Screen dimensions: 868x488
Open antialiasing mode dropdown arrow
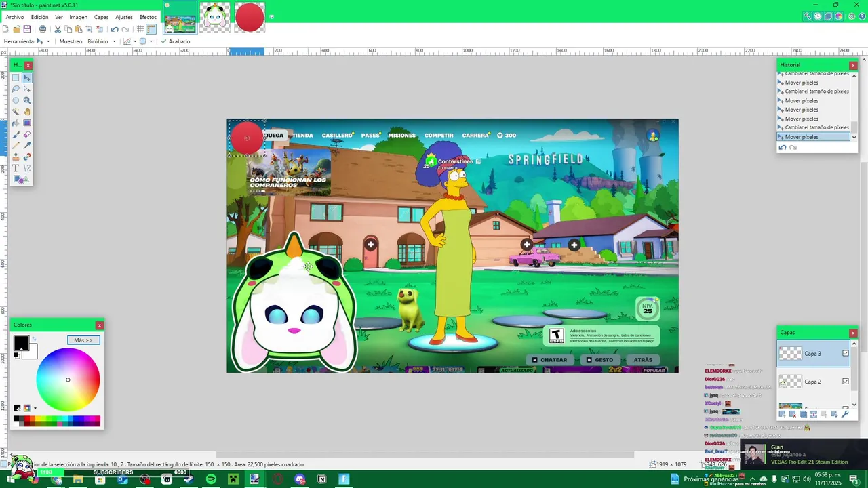point(135,41)
